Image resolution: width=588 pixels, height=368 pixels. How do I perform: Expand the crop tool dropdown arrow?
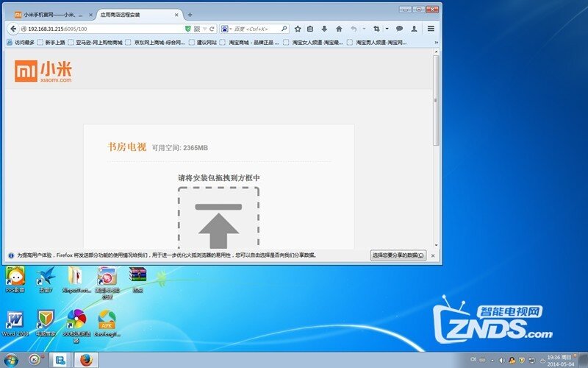(387, 29)
